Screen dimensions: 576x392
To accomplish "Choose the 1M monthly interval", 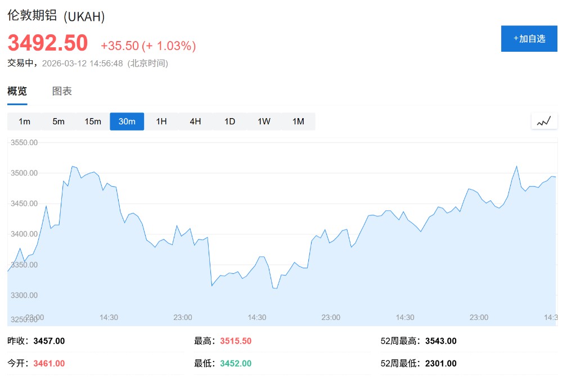I will (298, 121).
